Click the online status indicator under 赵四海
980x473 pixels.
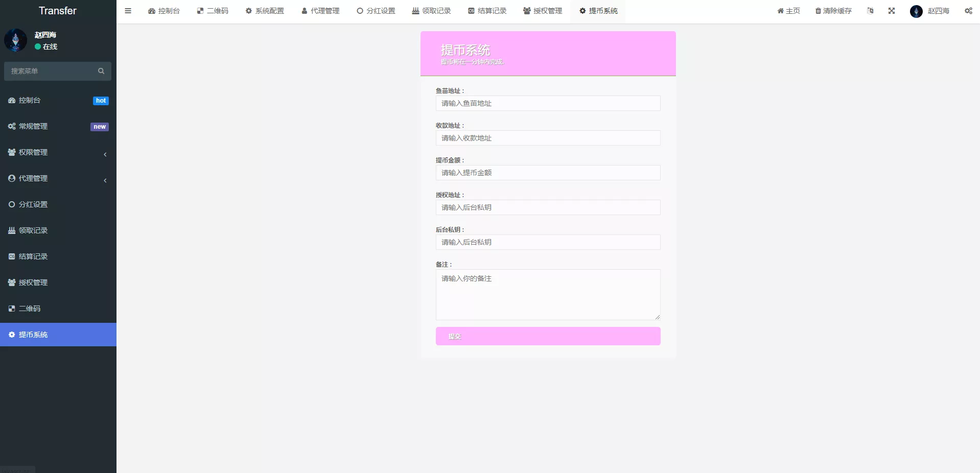pyautogui.click(x=37, y=46)
